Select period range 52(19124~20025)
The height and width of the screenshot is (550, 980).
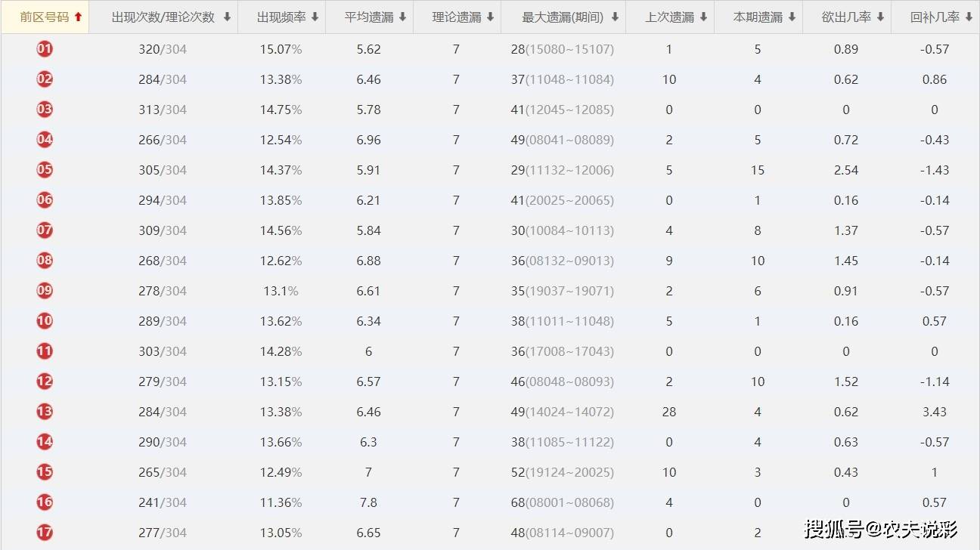click(x=563, y=472)
